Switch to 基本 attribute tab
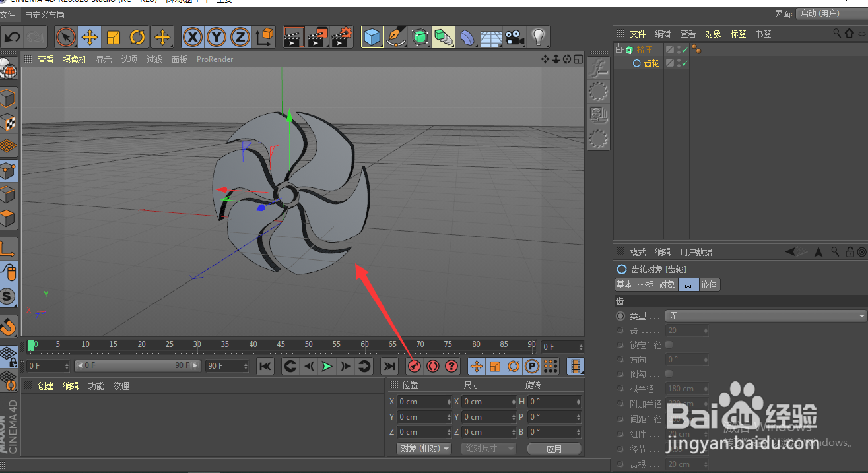Image resolution: width=868 pixels, height=473 pixels. [x=624, y=285]
